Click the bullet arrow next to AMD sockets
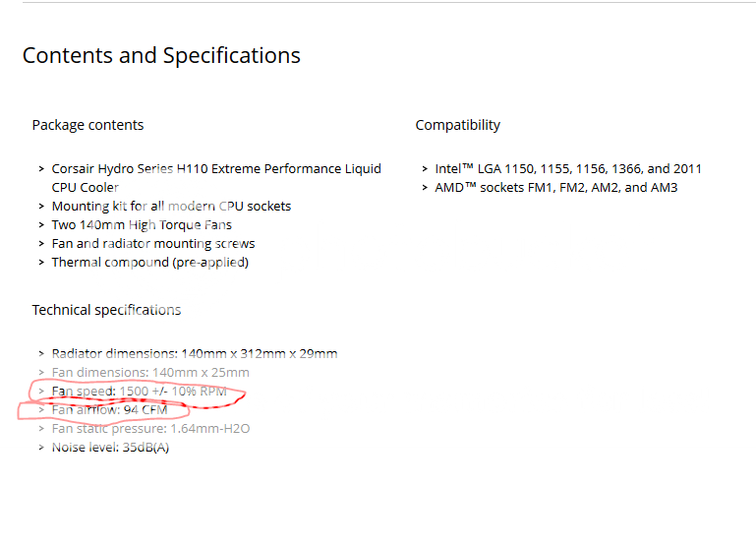The image size is (756, 546). [x=424, y=188]
